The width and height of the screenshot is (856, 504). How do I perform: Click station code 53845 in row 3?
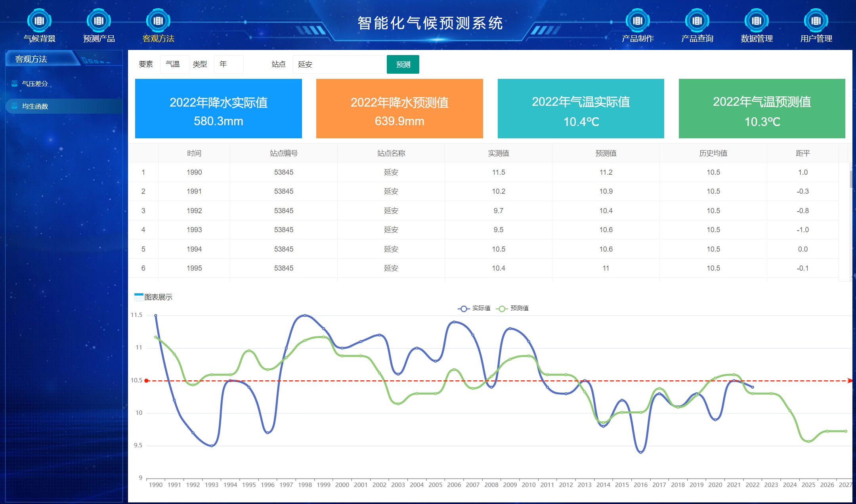pyautogui.click(x=284, y=211)
